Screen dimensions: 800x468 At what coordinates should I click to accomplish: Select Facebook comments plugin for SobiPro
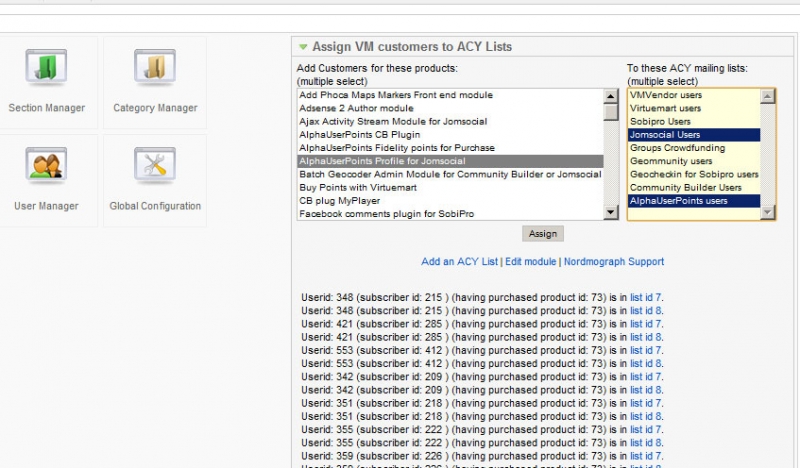(x=450, y=214)
